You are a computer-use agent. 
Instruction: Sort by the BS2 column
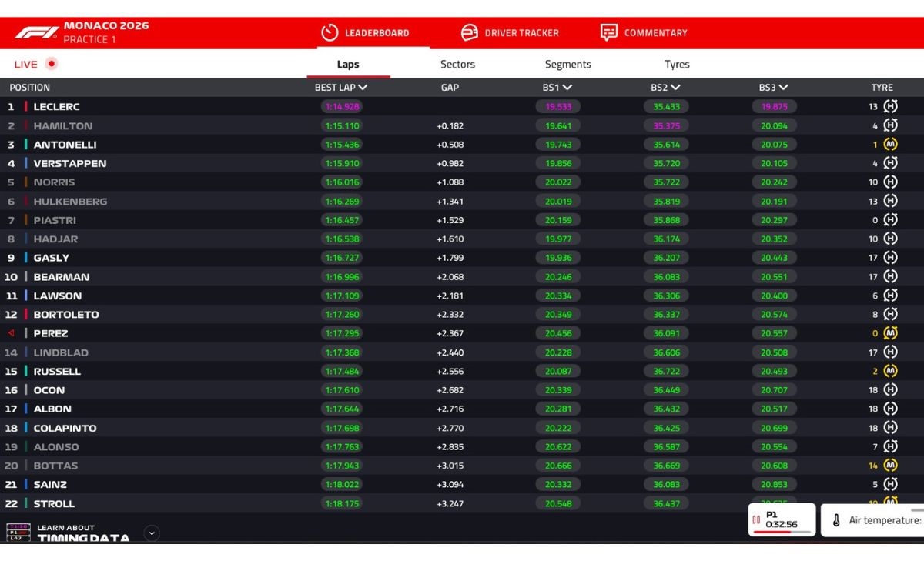pos(665,88)
